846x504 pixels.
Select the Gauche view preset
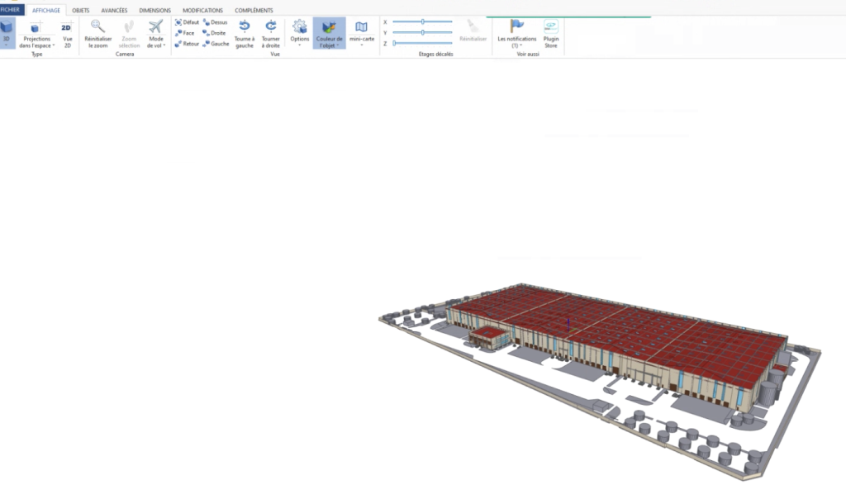point(216,44)
